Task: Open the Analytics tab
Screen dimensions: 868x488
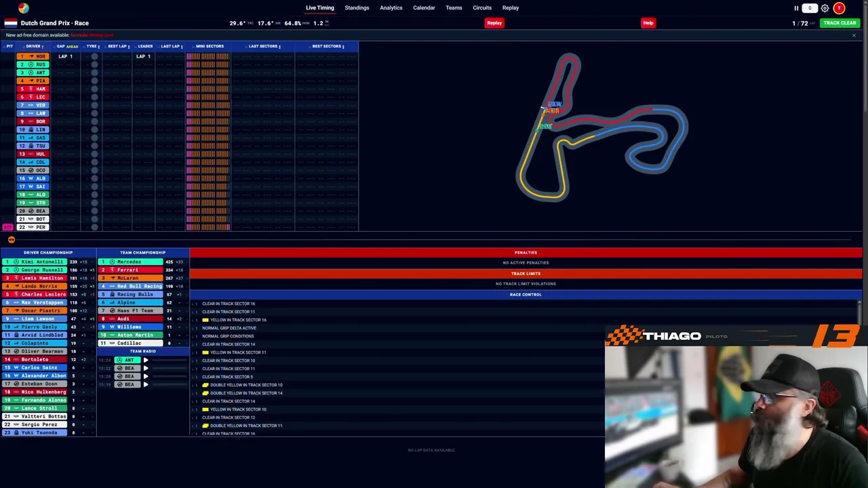Action: click(391, 8)
